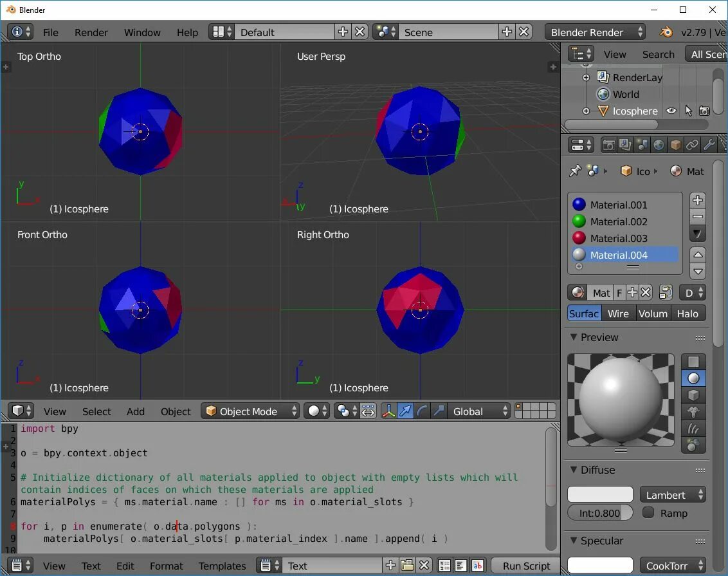Viewport: 728px width, 576px height.
Task: Open the Scene properties tab
Action: (642, 145)
